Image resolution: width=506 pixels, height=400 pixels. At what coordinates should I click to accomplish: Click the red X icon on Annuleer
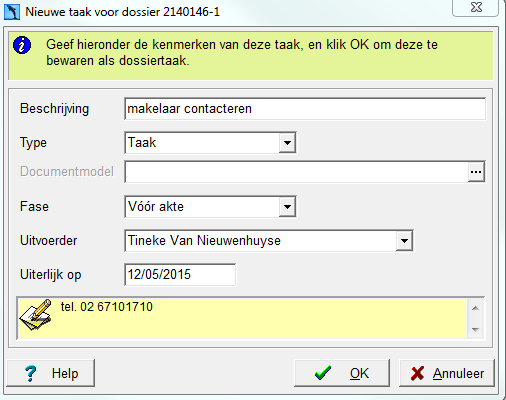pos(417,373)
